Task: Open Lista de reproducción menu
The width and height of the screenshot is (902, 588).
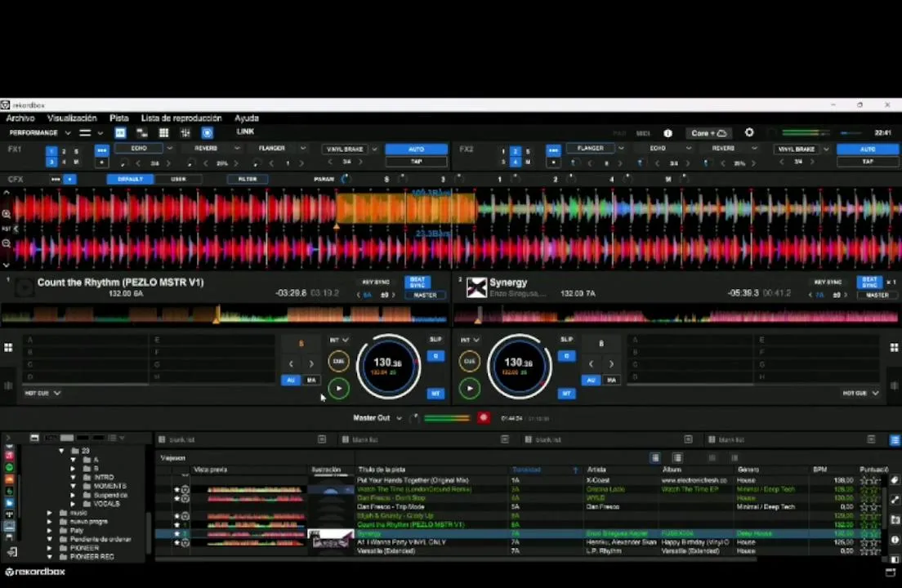Action: coord(181,118)
